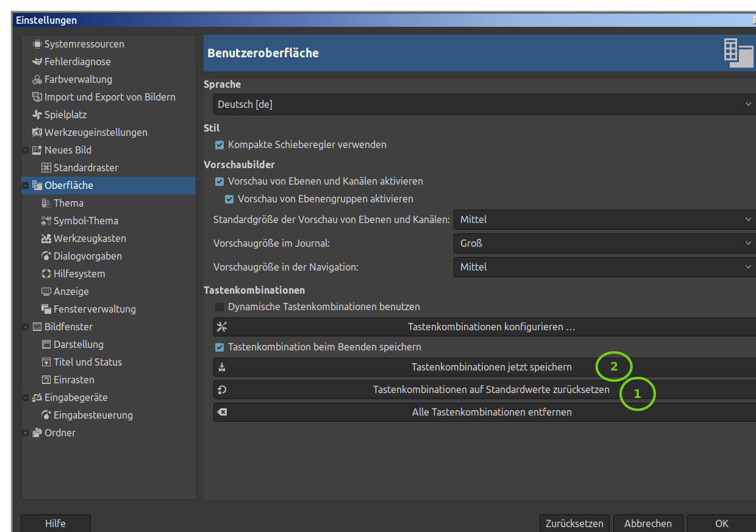Select Symbol-Thema entry
Image resolution: width=756 pixels, height=532 pixels.
point(86,221)
